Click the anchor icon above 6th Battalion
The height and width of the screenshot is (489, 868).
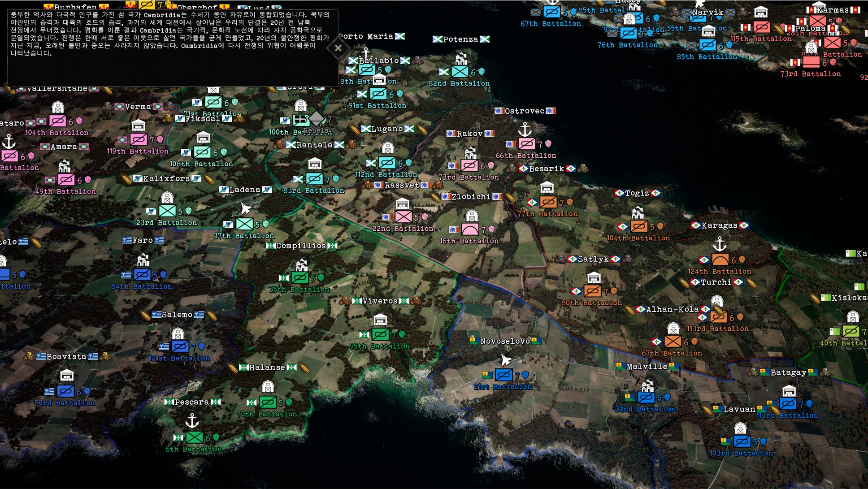[192, 420]
